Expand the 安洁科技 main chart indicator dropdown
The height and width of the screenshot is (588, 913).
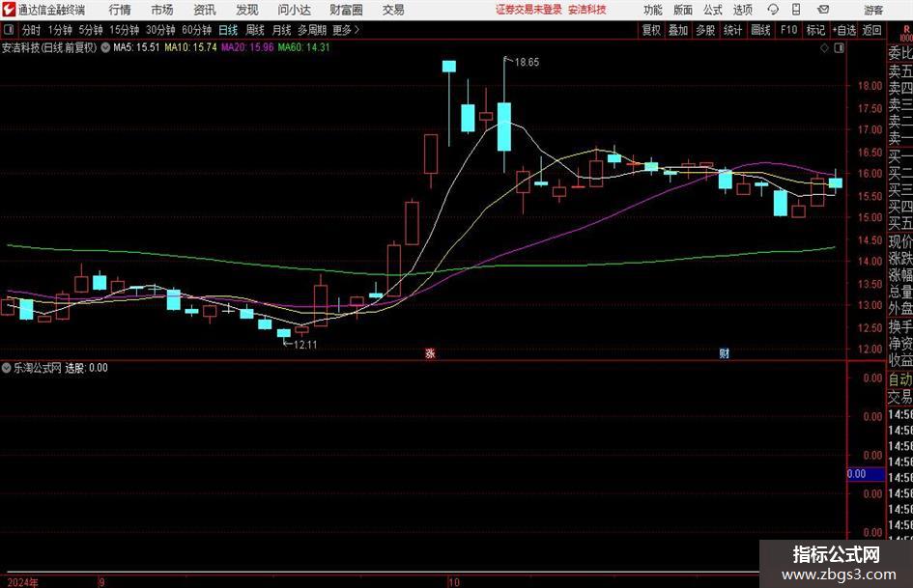105,47
